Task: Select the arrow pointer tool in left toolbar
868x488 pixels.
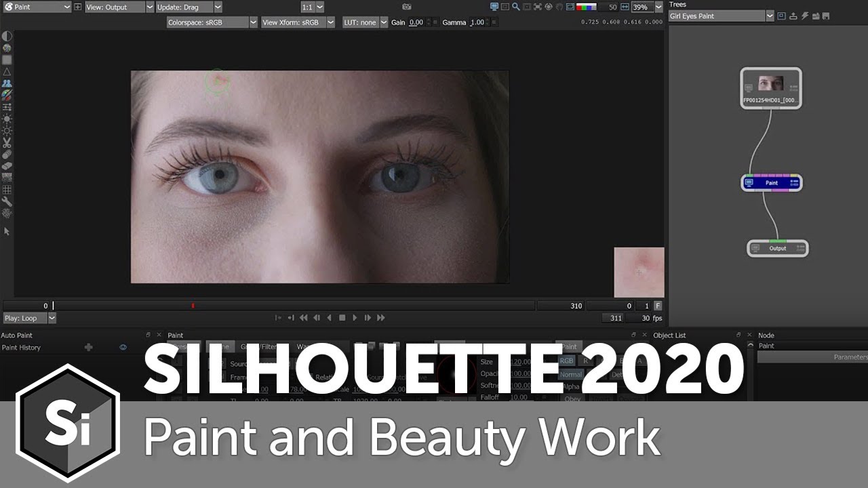Action: pos(7,231)
